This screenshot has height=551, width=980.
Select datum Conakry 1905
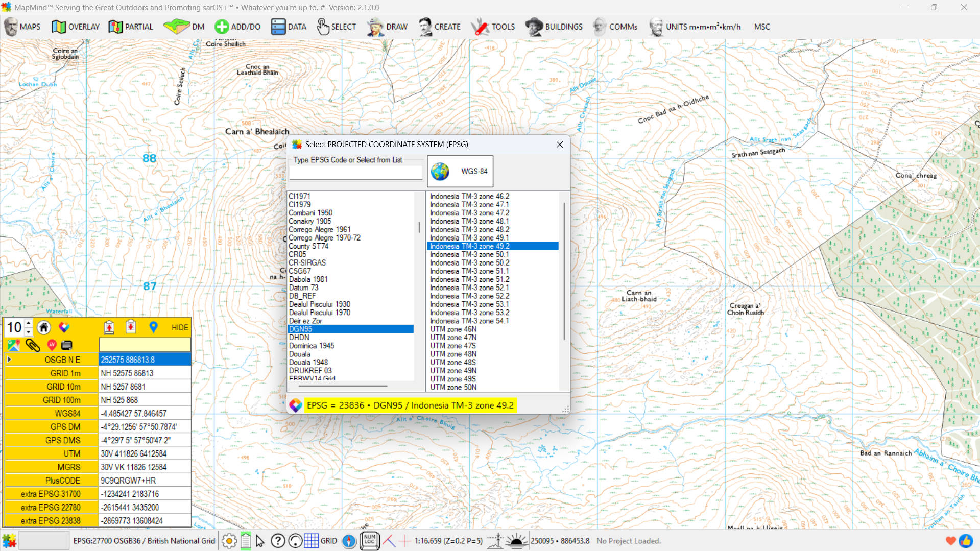(309, 221)
